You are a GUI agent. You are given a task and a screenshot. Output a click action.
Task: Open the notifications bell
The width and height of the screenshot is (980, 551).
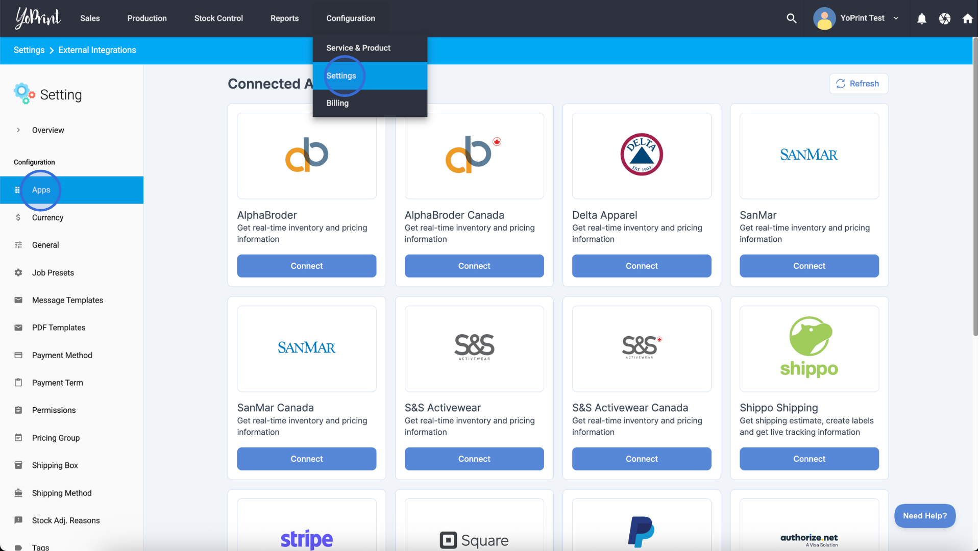pos(922,19)
